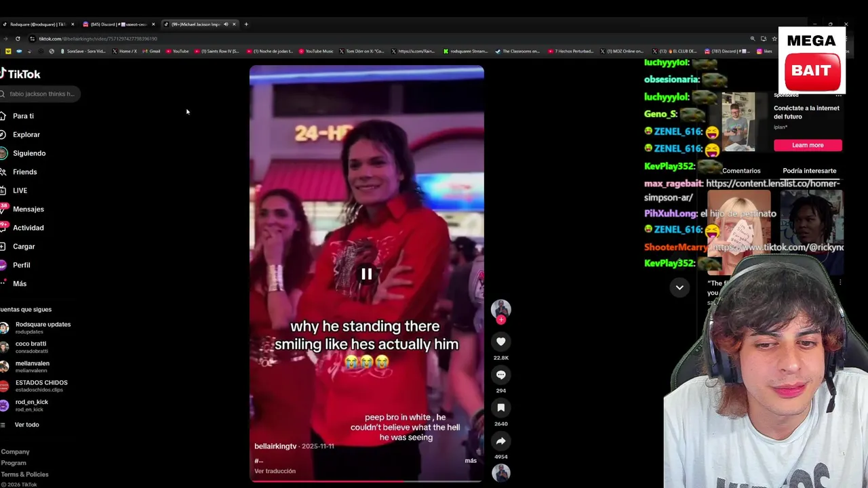
Task: Seek using the video progress bar
Action: 366,481
